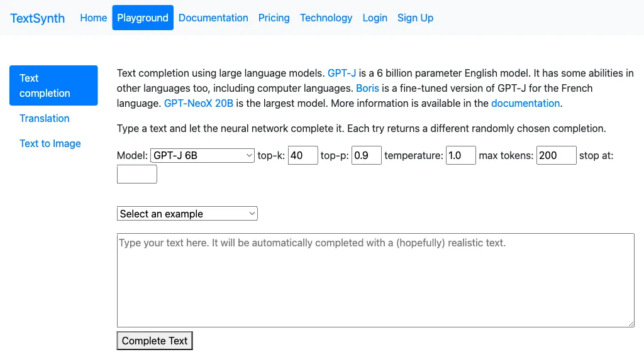The width and height of the screenshot is (644, 362).
Task: Select the top-k input field
Action: [x=303, y=155]
